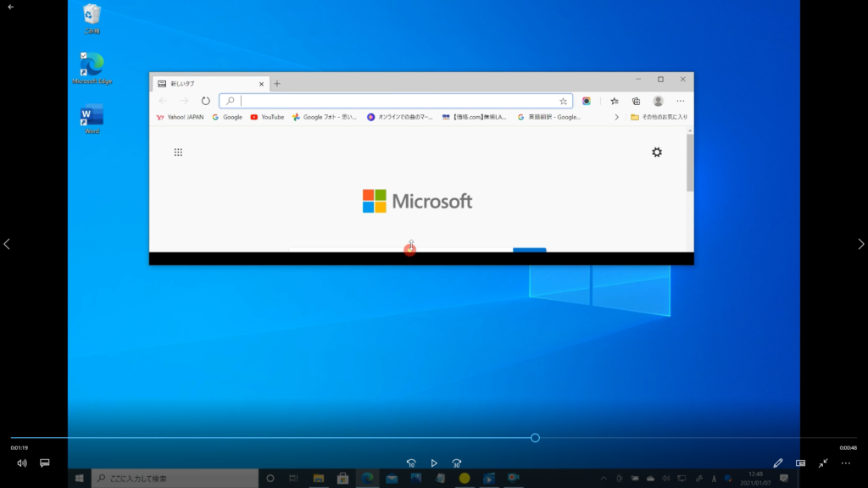The image size is (868, 488).
Task: Click the Edge page settings gear
Action: 657,152
